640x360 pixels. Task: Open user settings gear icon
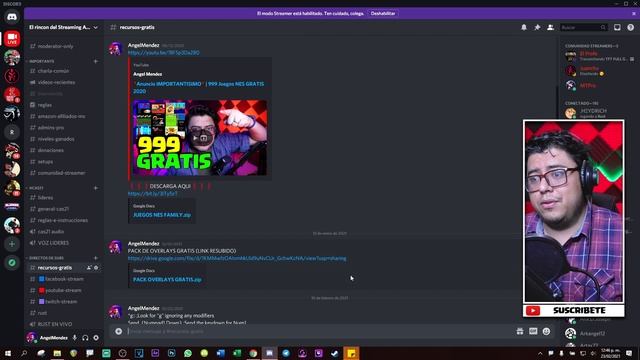tap(96, 338)
